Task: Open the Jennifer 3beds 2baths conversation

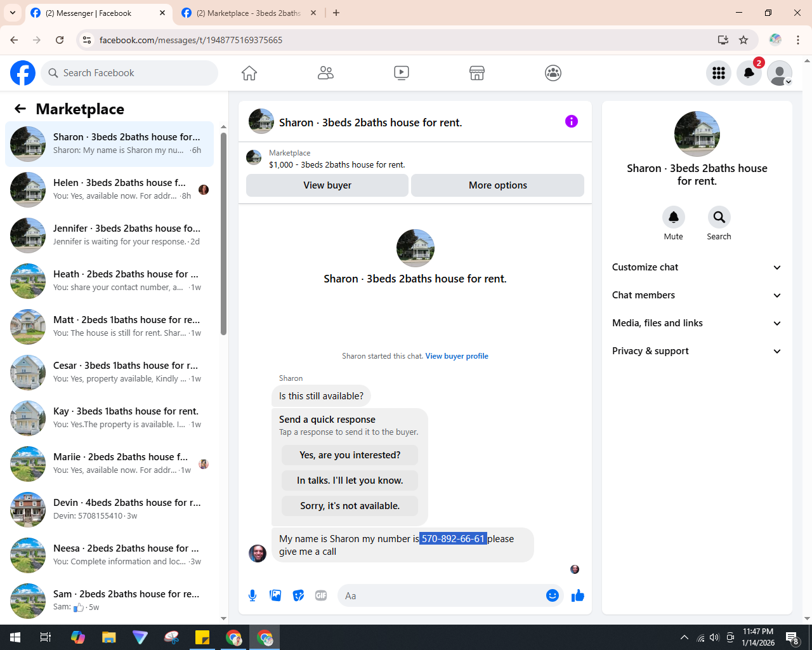Action: click(x=109, y=235)
